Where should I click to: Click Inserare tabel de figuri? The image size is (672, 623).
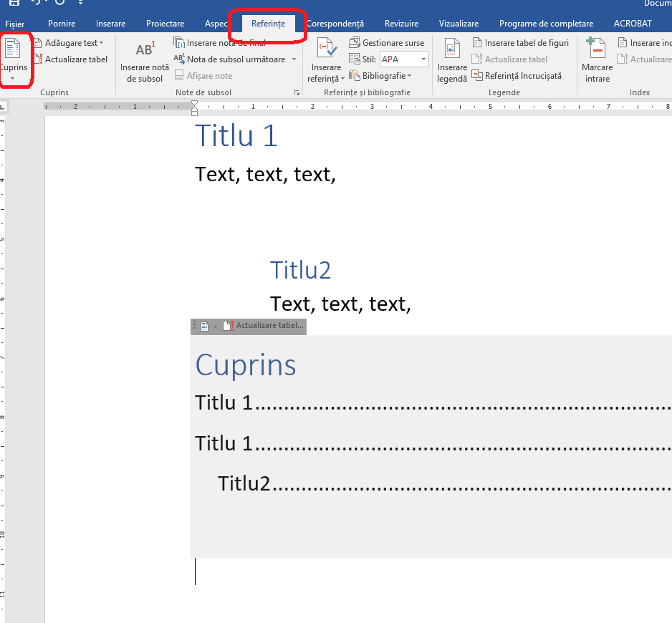(x=520, y=43)
